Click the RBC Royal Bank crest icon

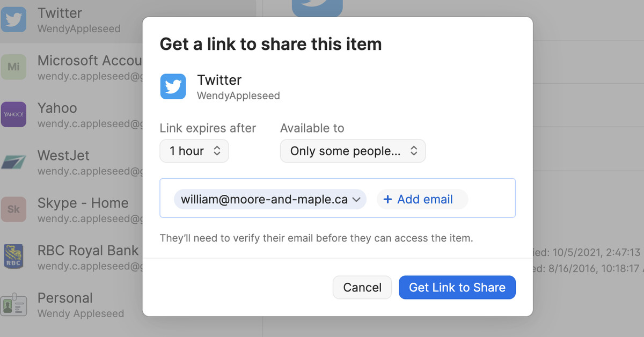coord(13,257)
